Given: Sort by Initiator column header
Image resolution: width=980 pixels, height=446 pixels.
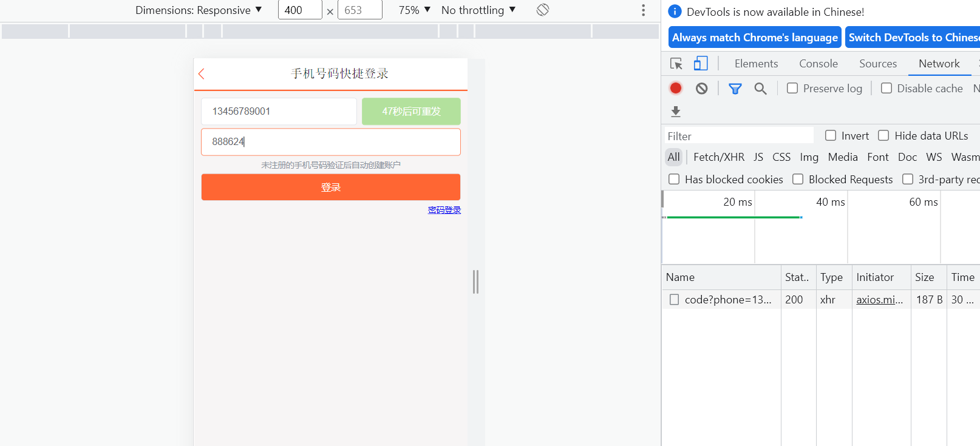Looking at the screenshot, I should pyautogui.click(x=881, y=277).
